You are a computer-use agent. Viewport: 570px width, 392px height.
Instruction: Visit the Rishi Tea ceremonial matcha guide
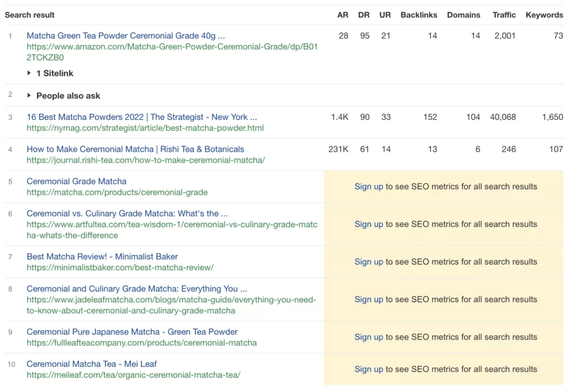coord(135,149)
